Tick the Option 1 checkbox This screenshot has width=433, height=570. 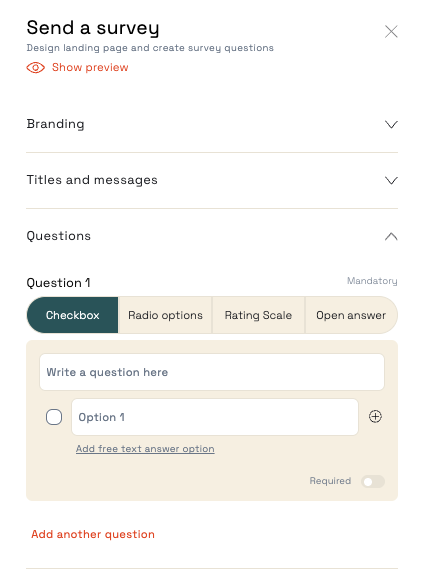(54, 417)
